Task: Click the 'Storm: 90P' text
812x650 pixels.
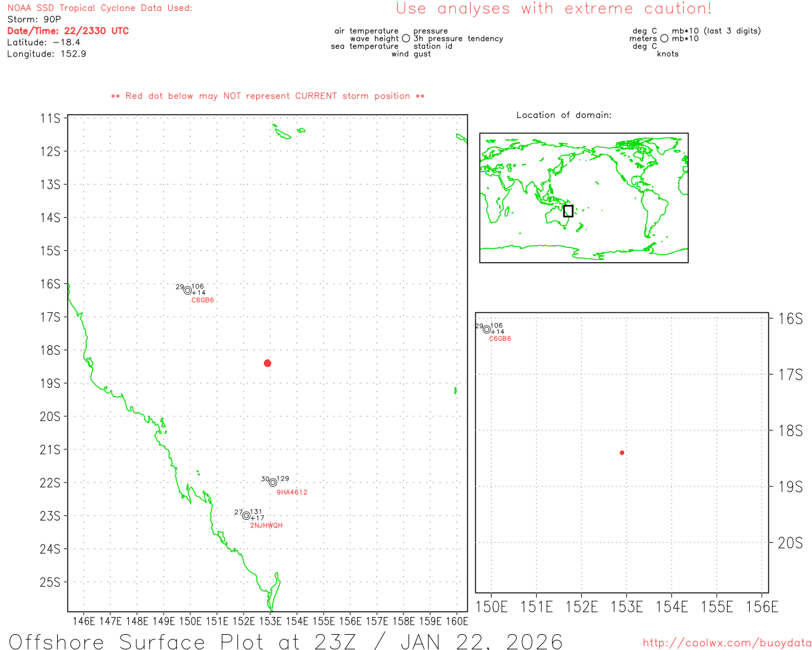Action: coord(34,20)
